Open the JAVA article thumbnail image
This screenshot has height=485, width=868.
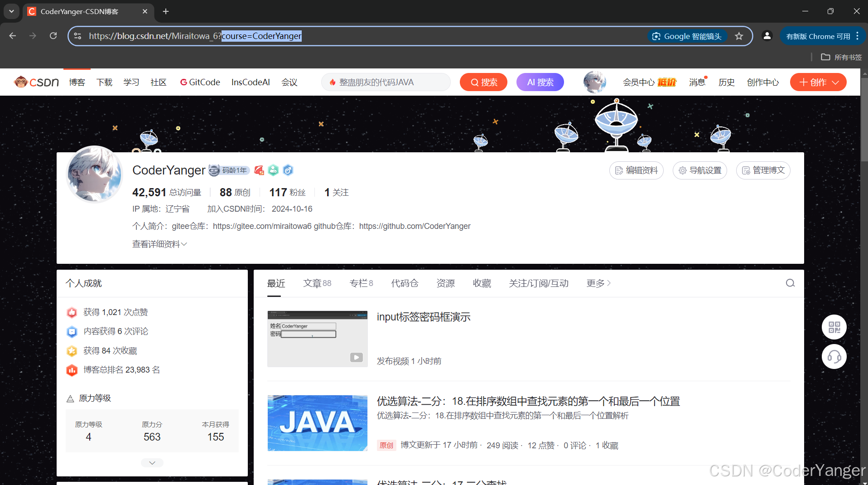pos(317,423)
